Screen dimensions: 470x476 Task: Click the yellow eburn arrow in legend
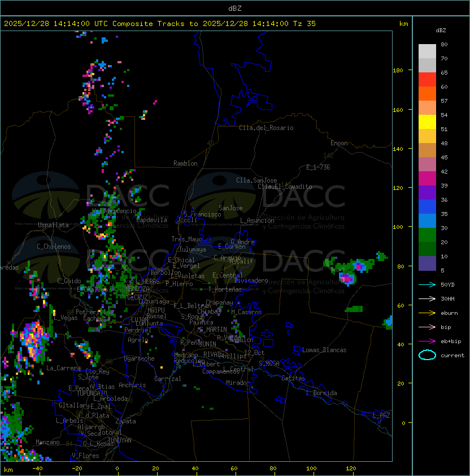tap(427, 313)
